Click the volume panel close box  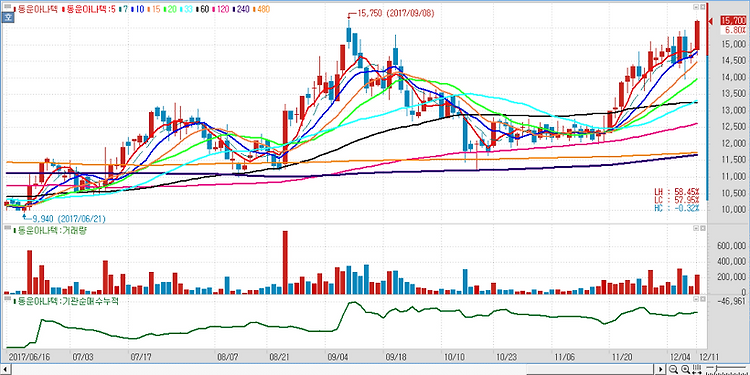point(703,228)
